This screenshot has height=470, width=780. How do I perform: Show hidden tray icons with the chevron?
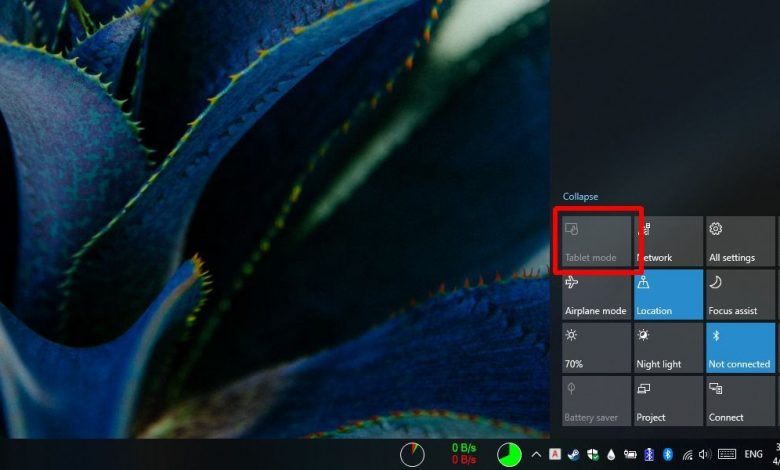click(x=536, y=454)
